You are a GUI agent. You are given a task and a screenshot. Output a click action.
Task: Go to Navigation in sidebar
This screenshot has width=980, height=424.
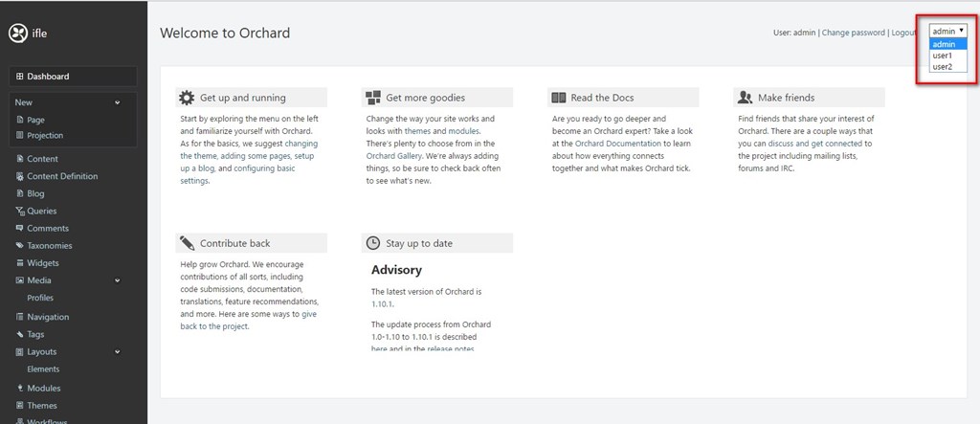48,317
